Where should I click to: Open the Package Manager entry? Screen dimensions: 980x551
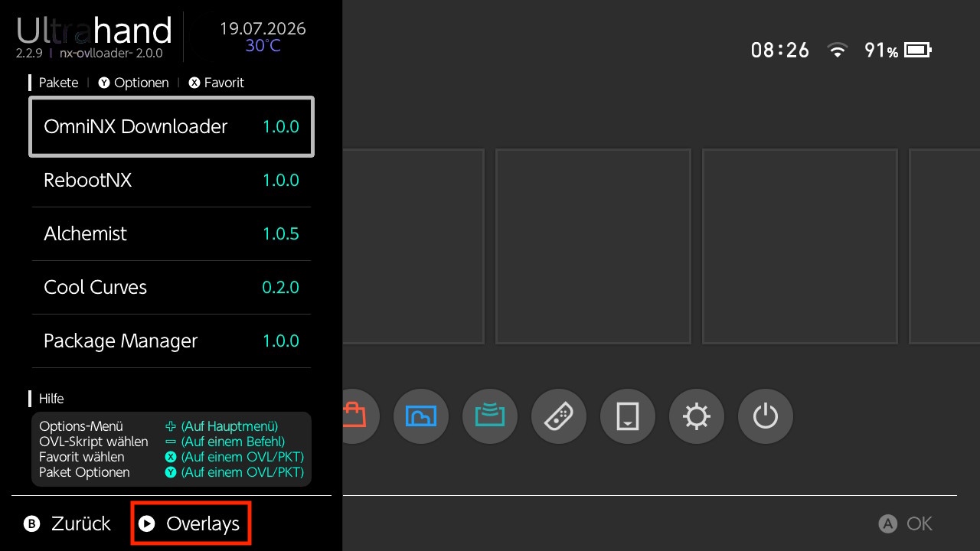coord(171,341)
